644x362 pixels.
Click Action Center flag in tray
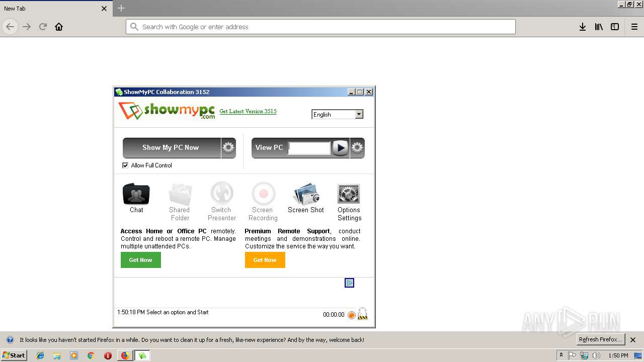pos(572,355)
